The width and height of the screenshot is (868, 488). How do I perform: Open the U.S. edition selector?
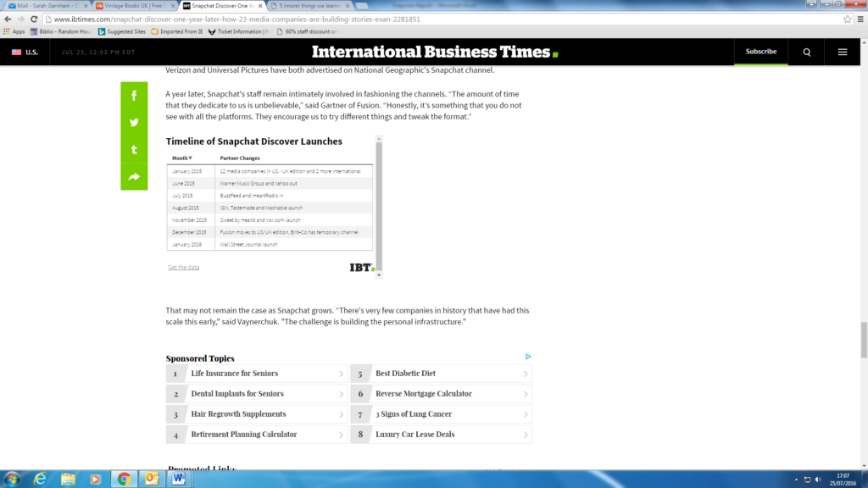point(25,52)
